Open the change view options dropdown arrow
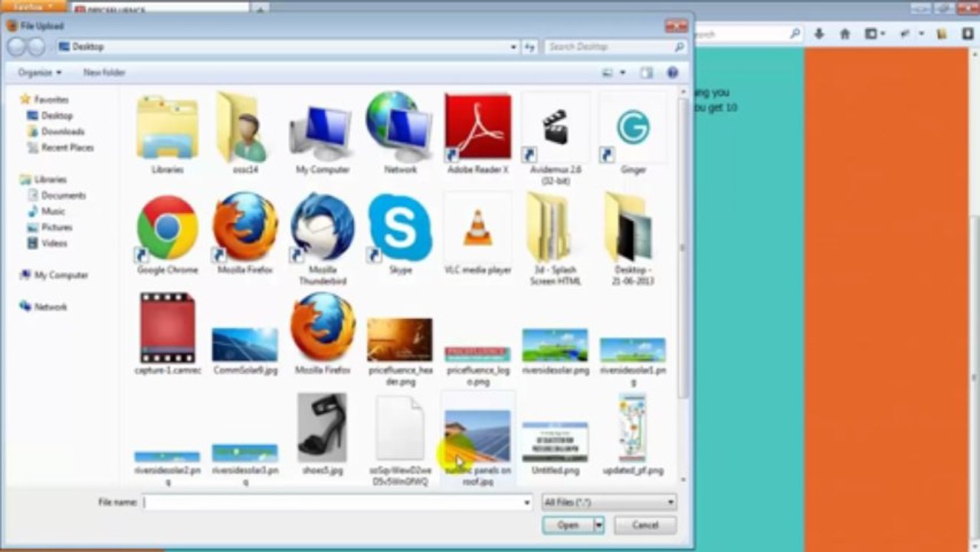Viewport: 980px width, 552px height. pos(622,73)
